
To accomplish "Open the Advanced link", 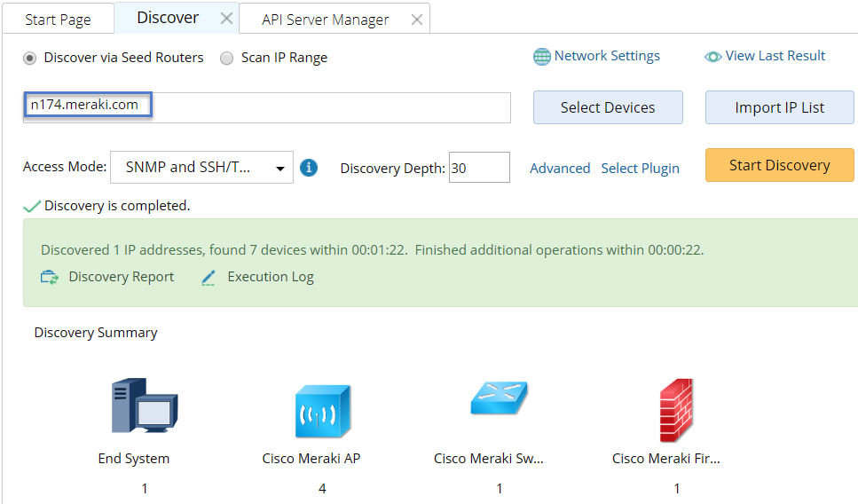I will click(x=560, y=168).
